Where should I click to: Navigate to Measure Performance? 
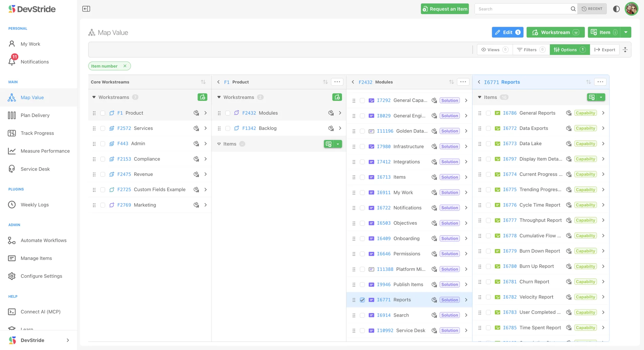(x=45, y=151)
